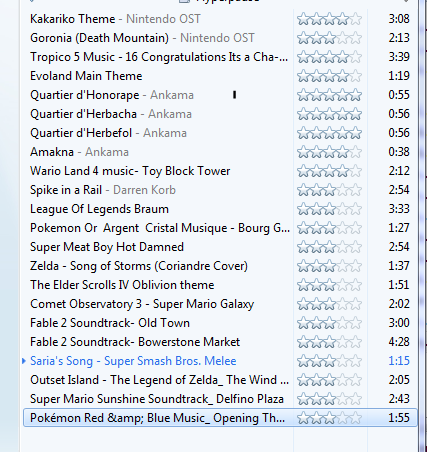Select Quartier d'Honorape by Ankama

(x=220, y=95)
